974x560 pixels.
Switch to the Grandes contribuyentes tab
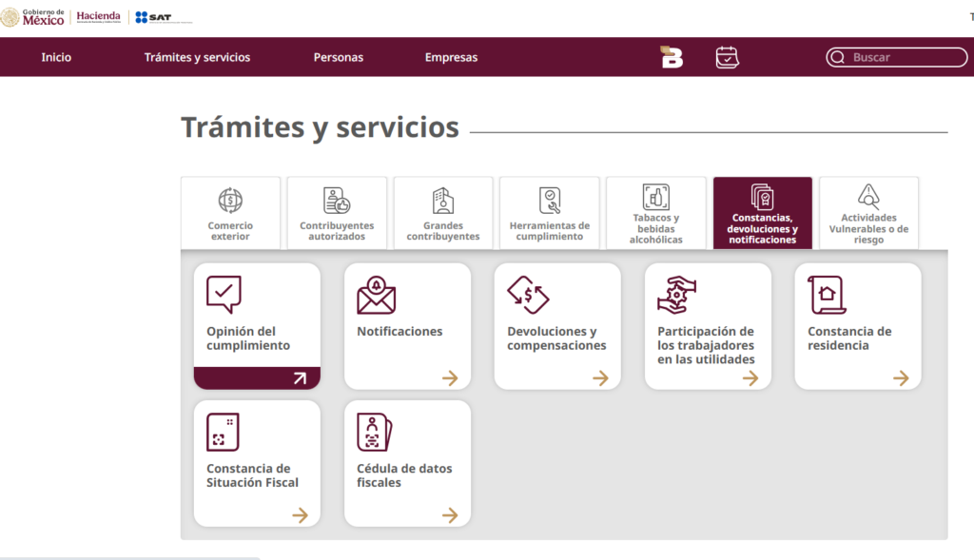pyautogui.click(x=443, y=212)
